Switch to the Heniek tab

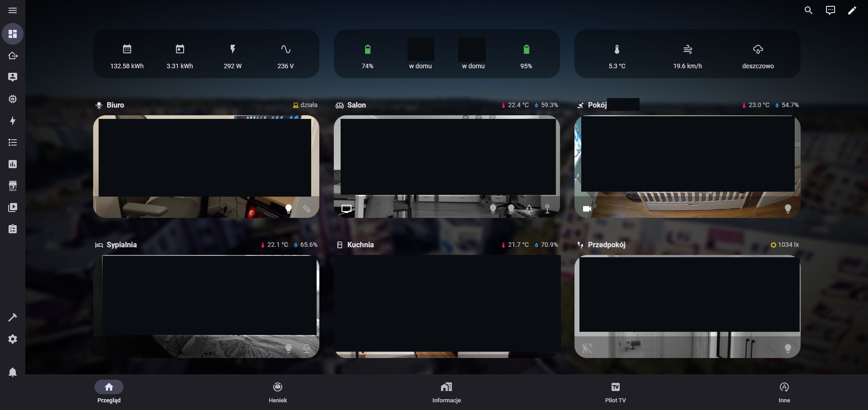point(278,392)
